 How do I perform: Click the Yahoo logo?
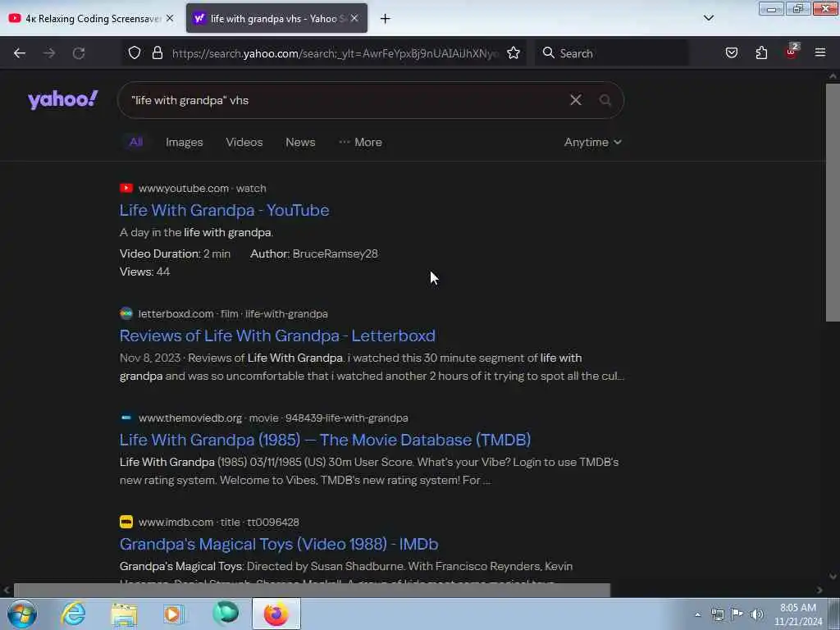[62, 99]
